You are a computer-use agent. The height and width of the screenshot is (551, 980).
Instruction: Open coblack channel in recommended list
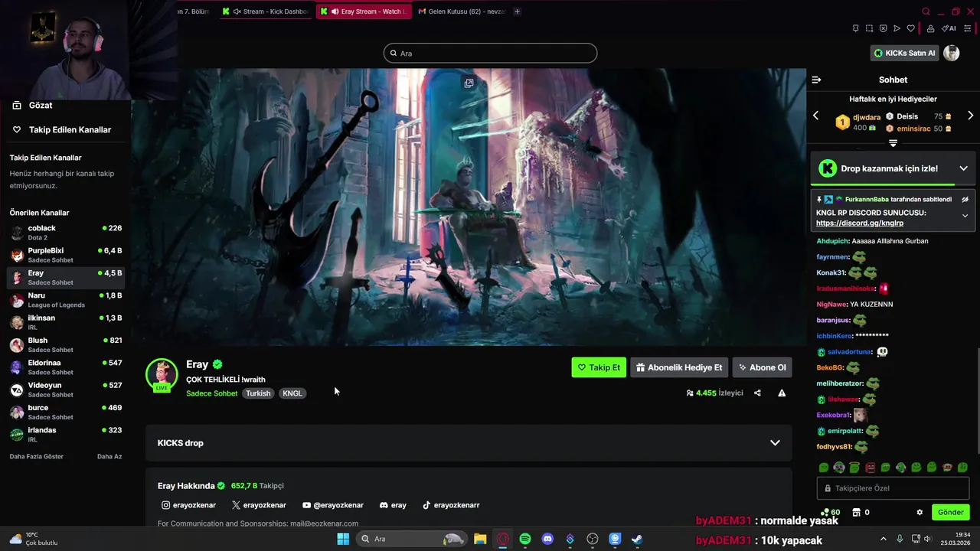click(65, 233)
